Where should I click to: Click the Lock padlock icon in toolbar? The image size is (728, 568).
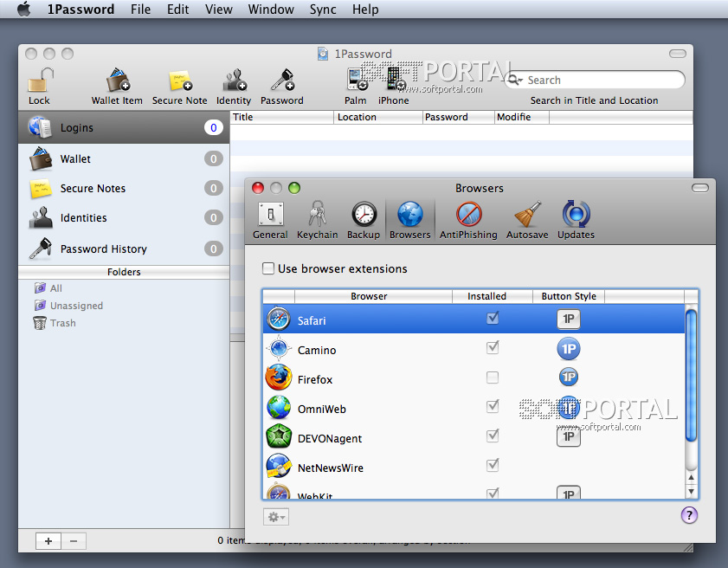tap(41, 80)
